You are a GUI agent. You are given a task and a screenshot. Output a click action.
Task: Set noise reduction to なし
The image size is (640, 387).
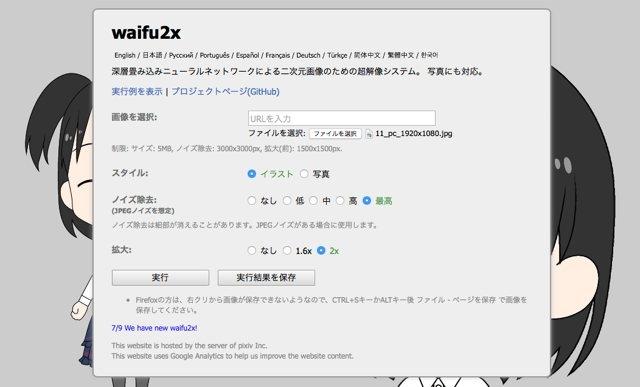coord(252,200)
